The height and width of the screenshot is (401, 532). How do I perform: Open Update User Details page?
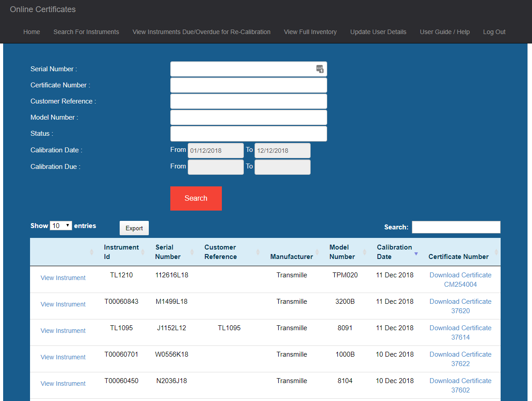(x=378, y=32)
